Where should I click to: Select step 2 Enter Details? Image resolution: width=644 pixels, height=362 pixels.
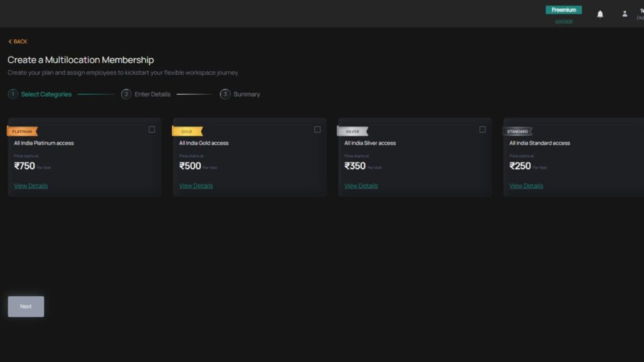[146, 94]
